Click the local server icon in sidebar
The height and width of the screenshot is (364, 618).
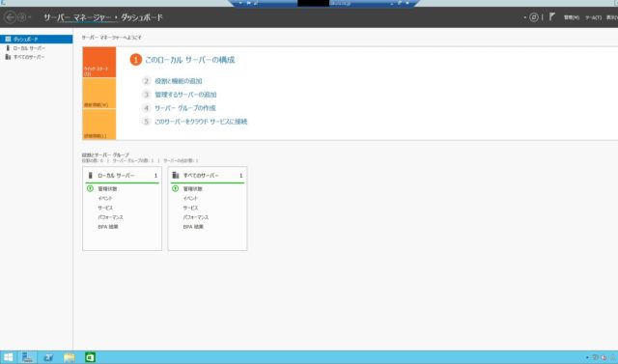point(8,48)
